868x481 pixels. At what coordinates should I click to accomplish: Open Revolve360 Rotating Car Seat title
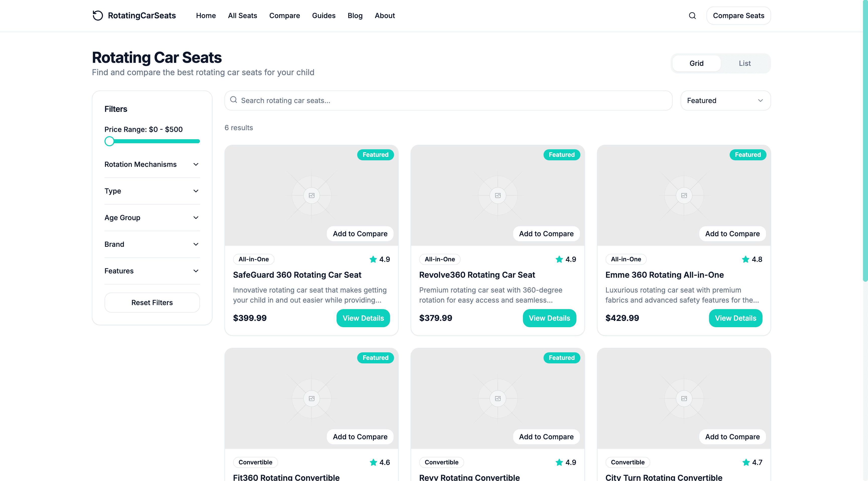[x=477, y=275]
